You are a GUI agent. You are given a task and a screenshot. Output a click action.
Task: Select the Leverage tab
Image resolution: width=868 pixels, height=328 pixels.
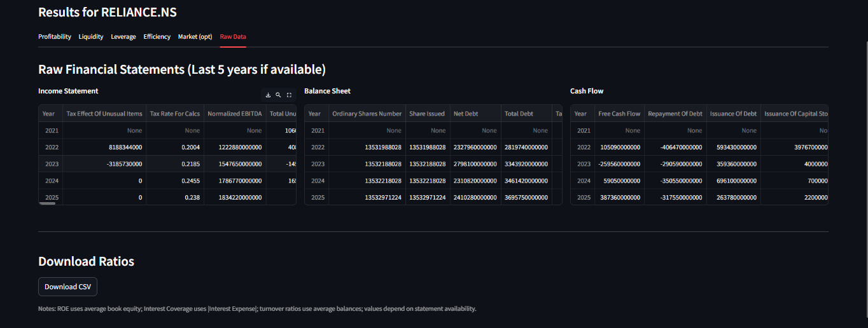[x=123, y=37]
